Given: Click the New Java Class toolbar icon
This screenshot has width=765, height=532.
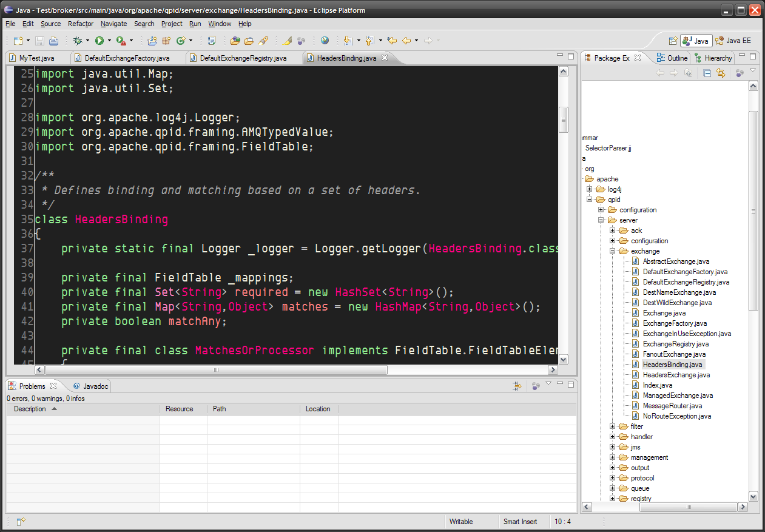Looking at the screenshot, I should (181, 41).
